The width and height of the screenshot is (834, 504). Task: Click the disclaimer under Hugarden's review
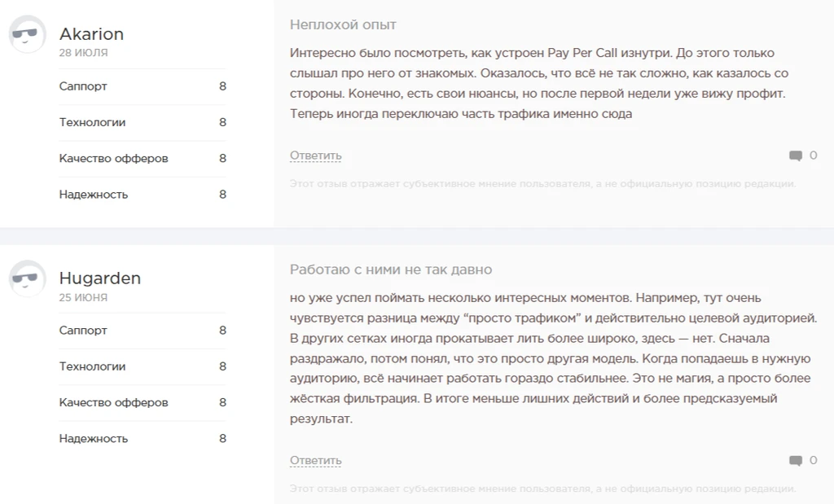click(542, 489)
